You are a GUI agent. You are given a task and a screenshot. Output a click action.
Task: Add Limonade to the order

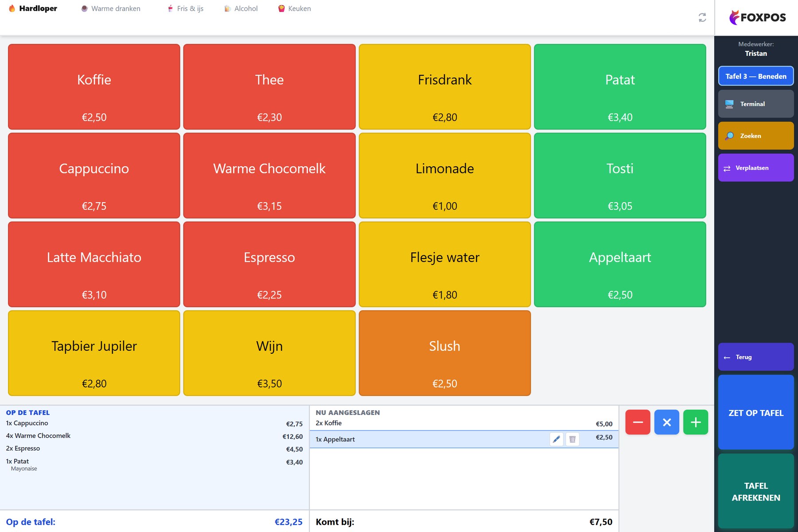pos(445,176)
